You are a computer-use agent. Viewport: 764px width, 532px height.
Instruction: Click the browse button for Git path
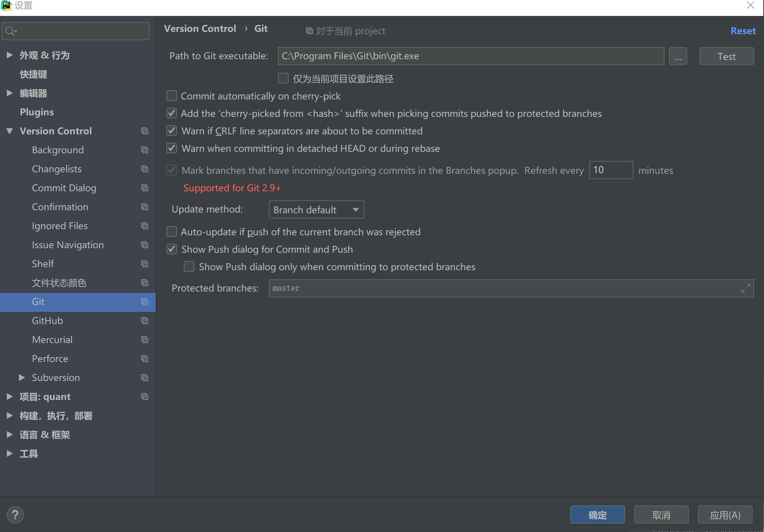(678, 57)
